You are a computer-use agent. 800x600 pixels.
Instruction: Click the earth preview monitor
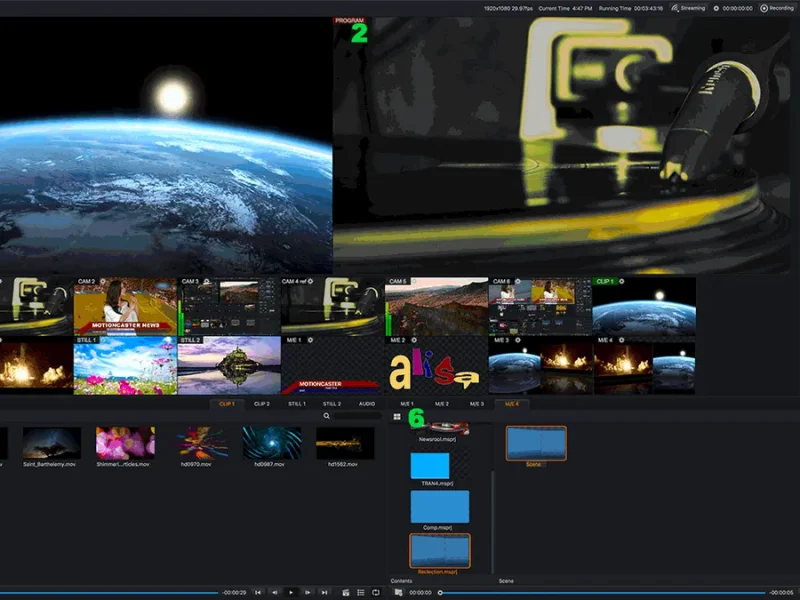[x=166, y=145]
